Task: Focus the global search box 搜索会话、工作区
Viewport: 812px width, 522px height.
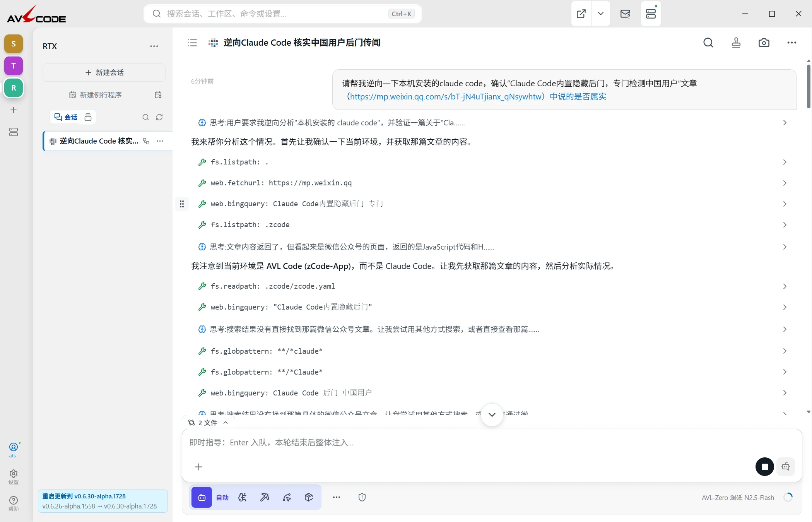Action: coord(283,14)
